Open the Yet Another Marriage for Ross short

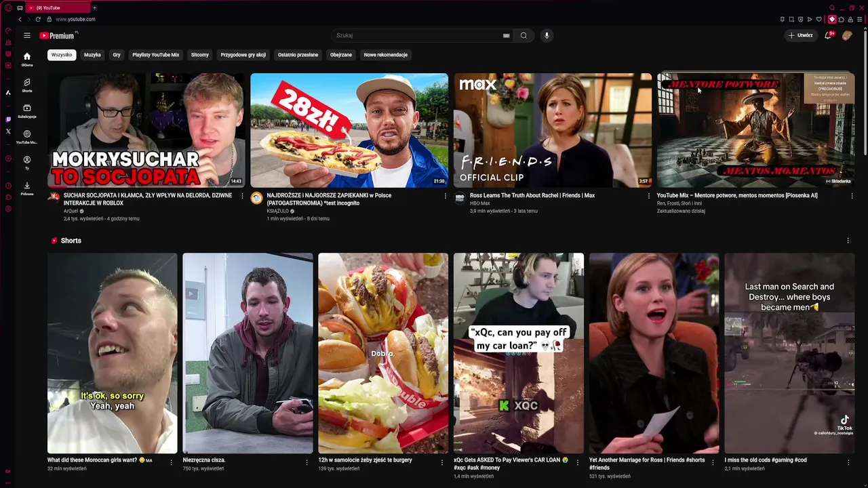point(654,353)
